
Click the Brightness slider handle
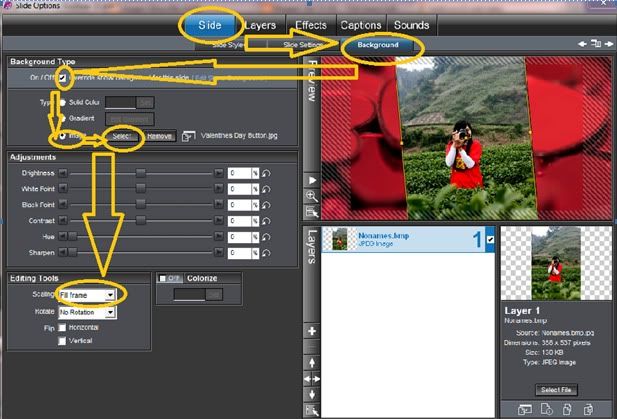[x=141, y=173]
